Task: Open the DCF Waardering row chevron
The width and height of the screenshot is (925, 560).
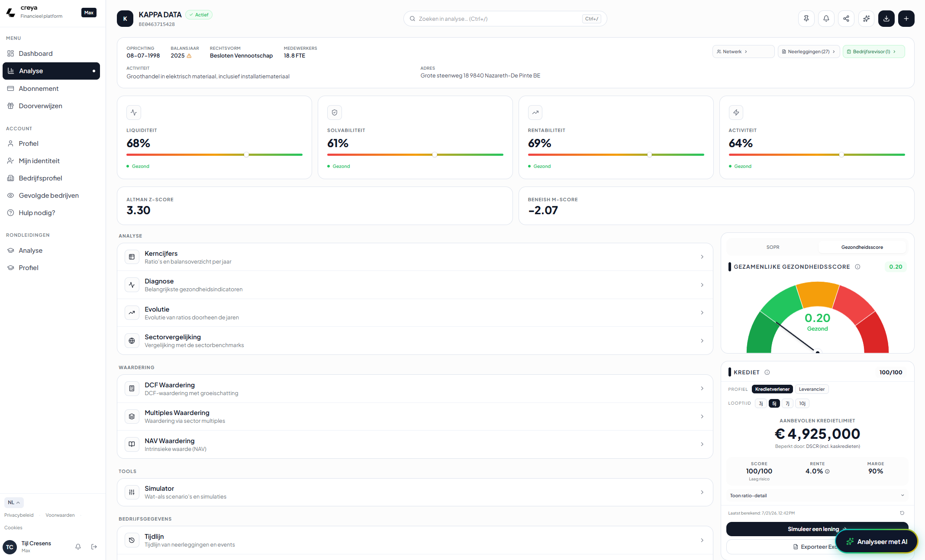Action: [x=702, y=389]
